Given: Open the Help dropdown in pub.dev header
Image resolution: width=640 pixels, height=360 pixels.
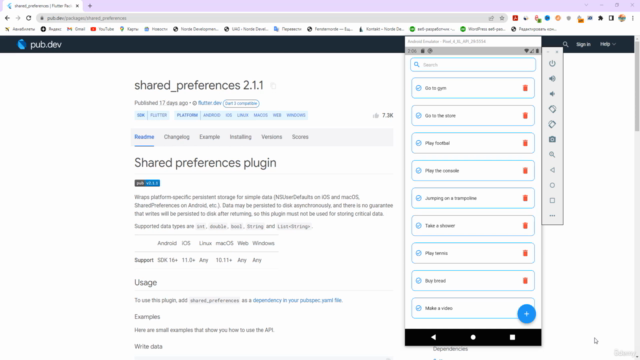Looking at the screenshot, I should point(608,44).
